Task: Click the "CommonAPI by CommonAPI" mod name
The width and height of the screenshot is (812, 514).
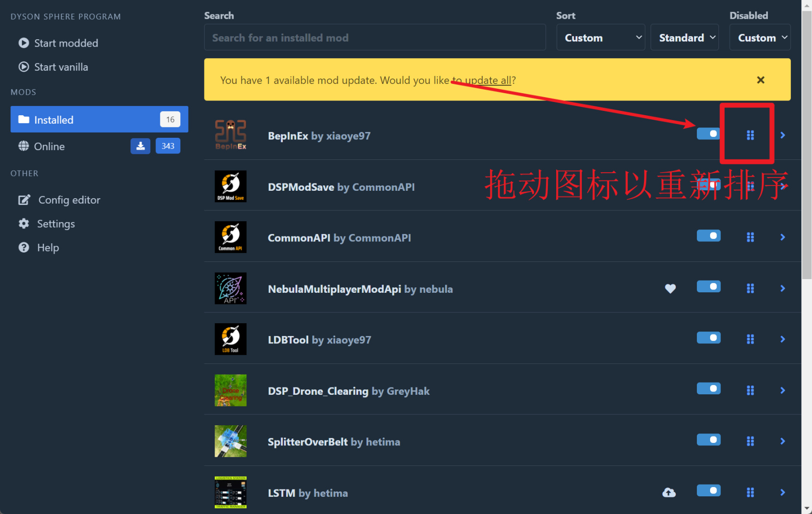Action: pos(339,238)
